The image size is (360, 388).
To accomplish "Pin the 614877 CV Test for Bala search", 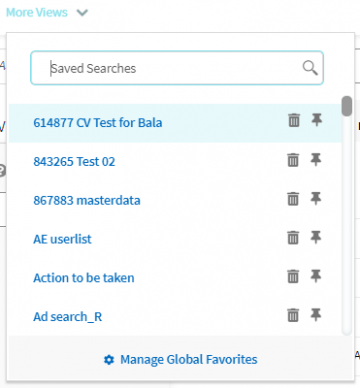I will click(x=316, y=119).
